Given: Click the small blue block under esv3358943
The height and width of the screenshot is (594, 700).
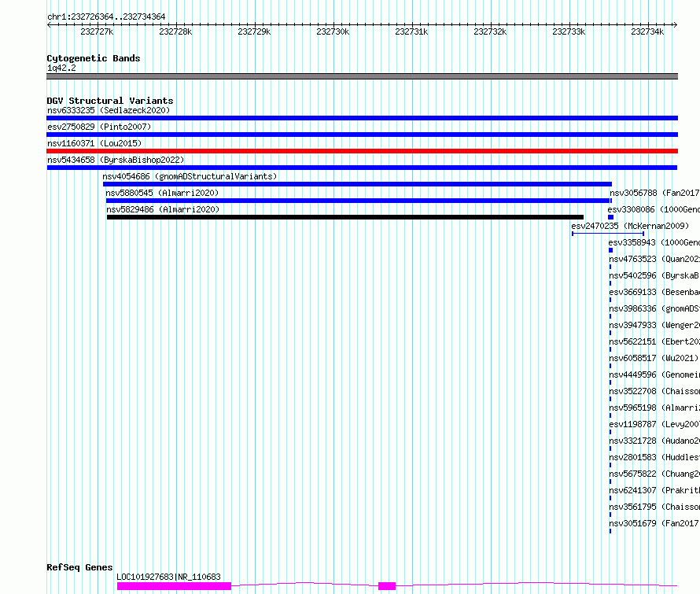Looking at the screenshot, I should click(610, 250).
